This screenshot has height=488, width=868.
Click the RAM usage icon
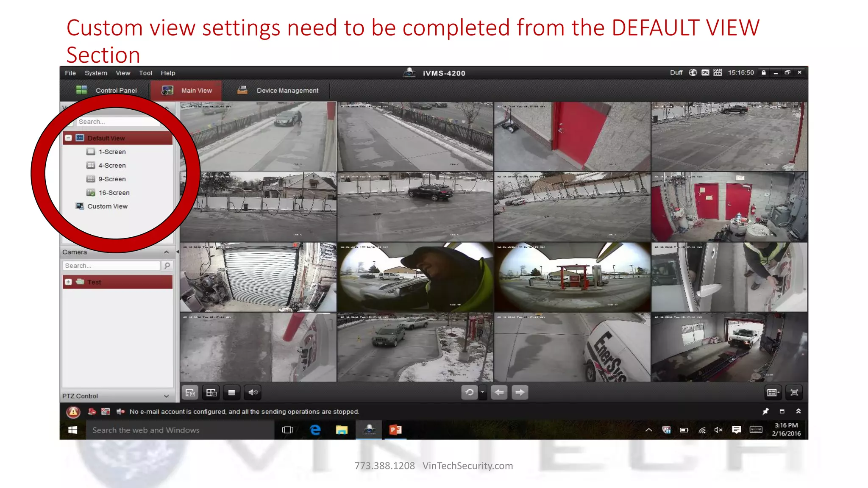coord(718,72)
